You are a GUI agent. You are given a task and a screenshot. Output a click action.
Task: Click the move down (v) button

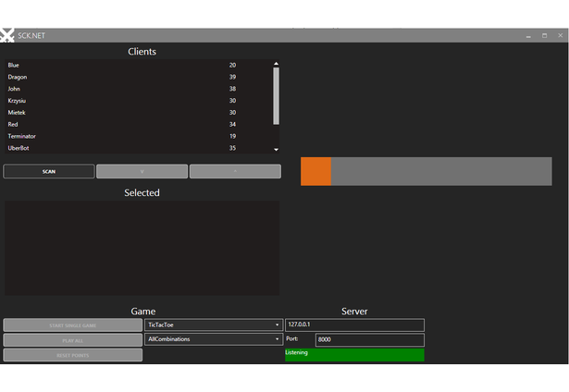coord(142,172)
